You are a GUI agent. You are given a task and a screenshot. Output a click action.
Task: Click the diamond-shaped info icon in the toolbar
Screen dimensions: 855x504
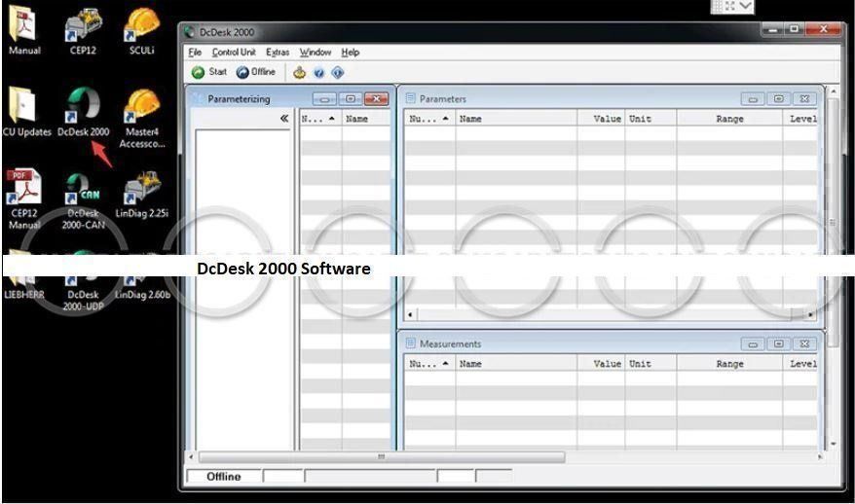point(337,72)
